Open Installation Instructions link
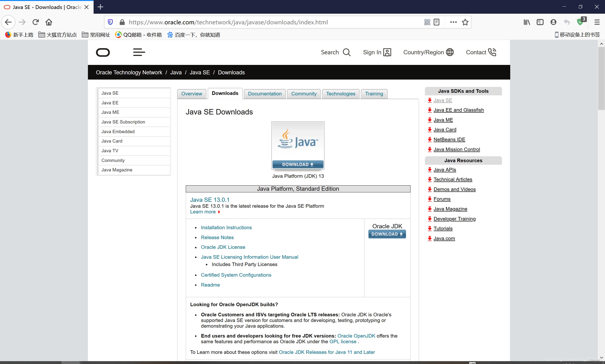Image resolution: width=605 pixels, height=364 pixels. click(226, 227)
